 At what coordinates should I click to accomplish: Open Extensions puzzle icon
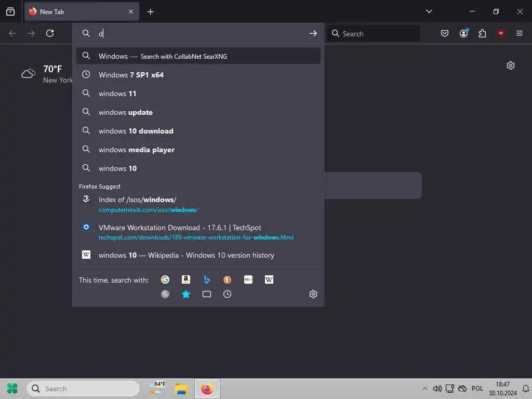482,33
